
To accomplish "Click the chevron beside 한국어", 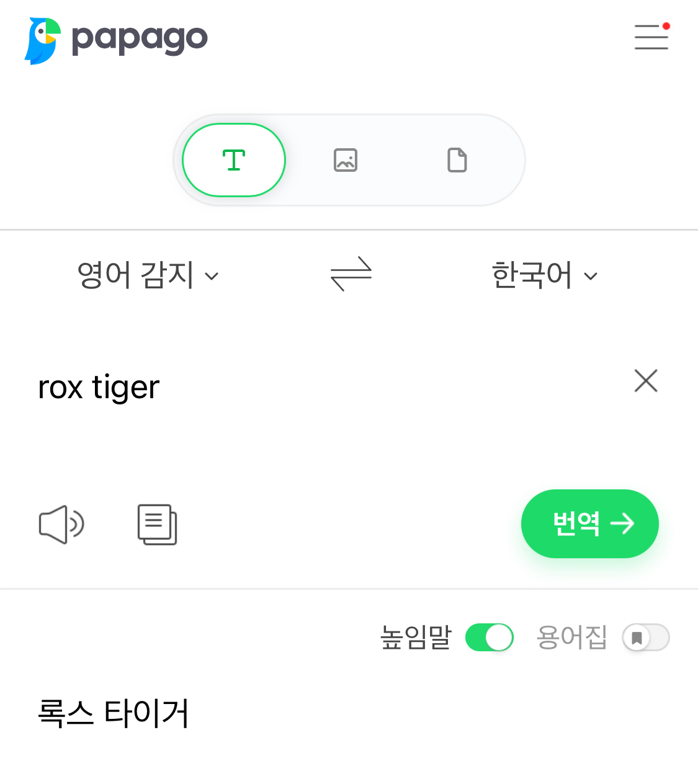I will point(591,277).
